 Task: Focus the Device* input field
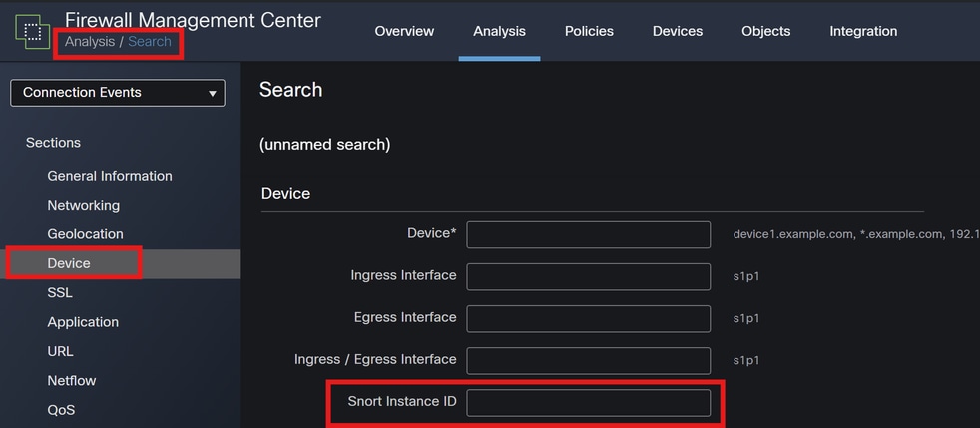tap(588, 234)
